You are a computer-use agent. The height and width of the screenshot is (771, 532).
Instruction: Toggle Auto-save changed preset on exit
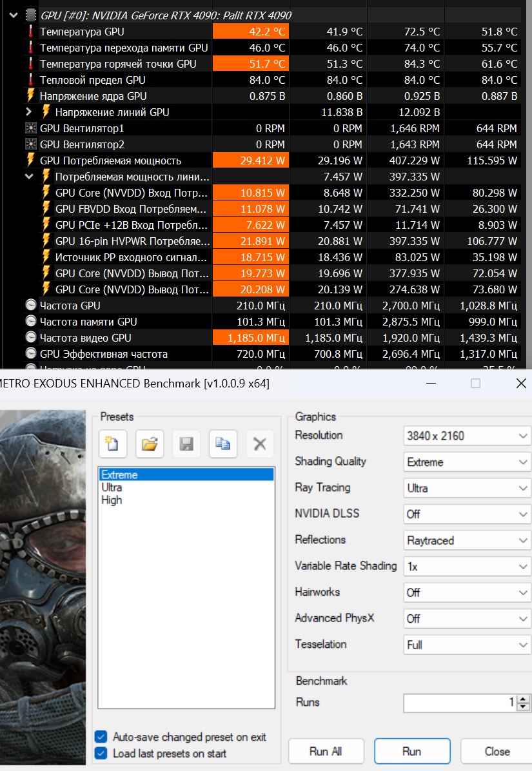tap(101, 737)
